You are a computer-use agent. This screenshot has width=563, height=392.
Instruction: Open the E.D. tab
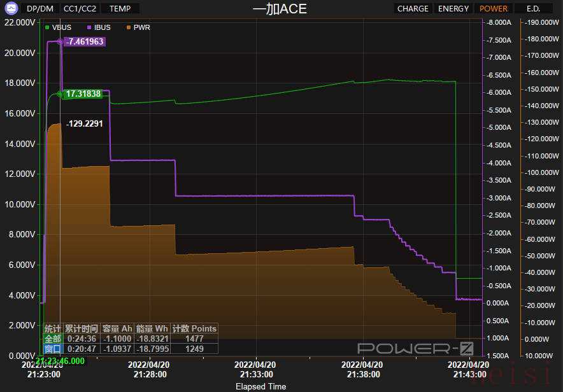click(533, 9)
